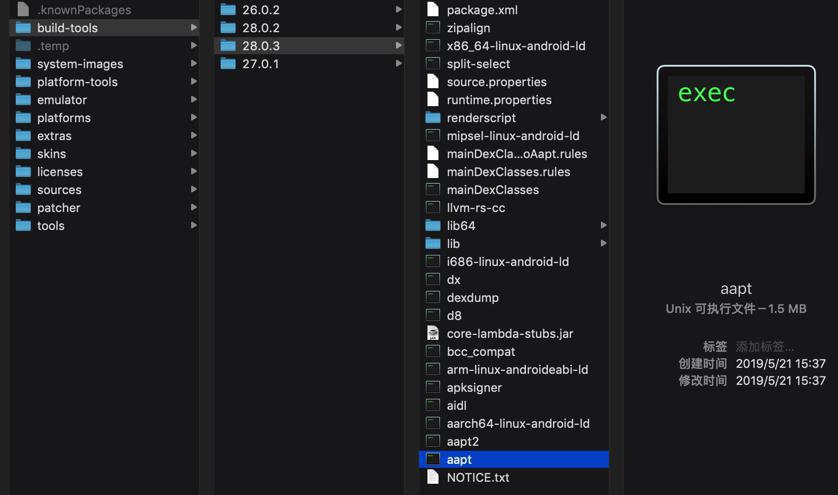The width and height of the screenshot is (838, 495).
Task: Select the 28.0.3 folder name
Action: [261, 45]
